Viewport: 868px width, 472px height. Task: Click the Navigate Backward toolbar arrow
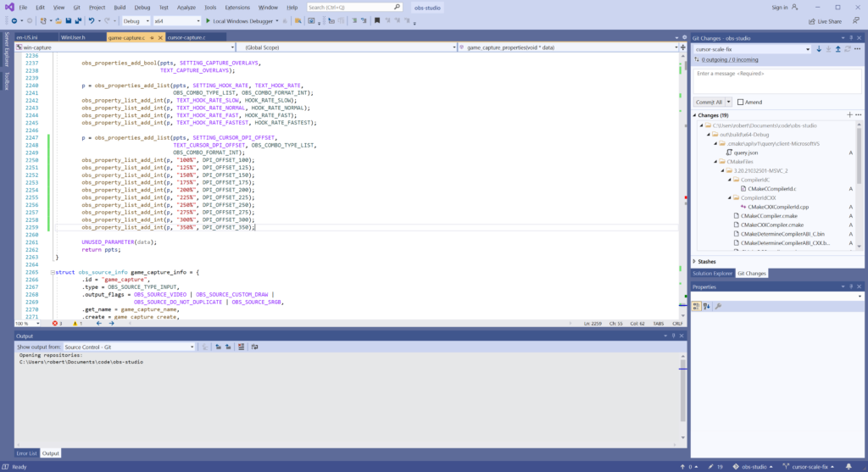(x=14, y=21)
